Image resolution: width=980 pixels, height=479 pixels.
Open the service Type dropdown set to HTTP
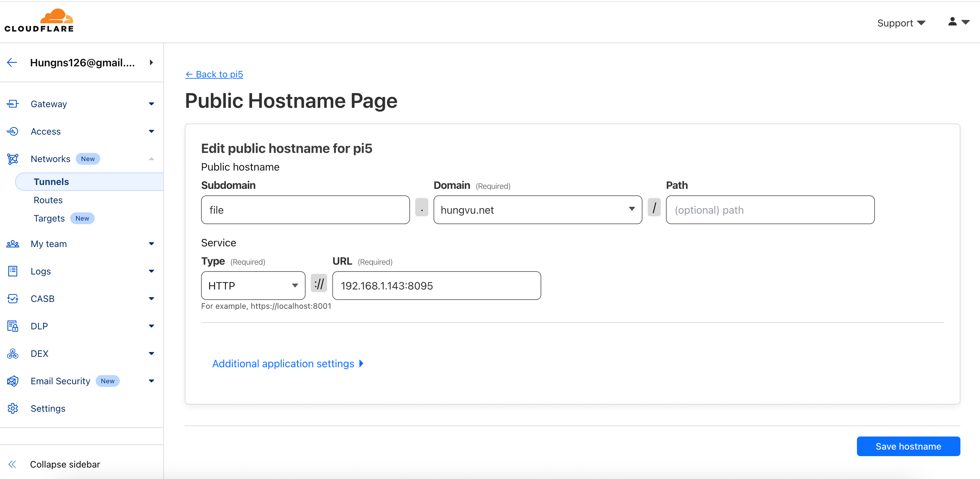coord(253,286)
